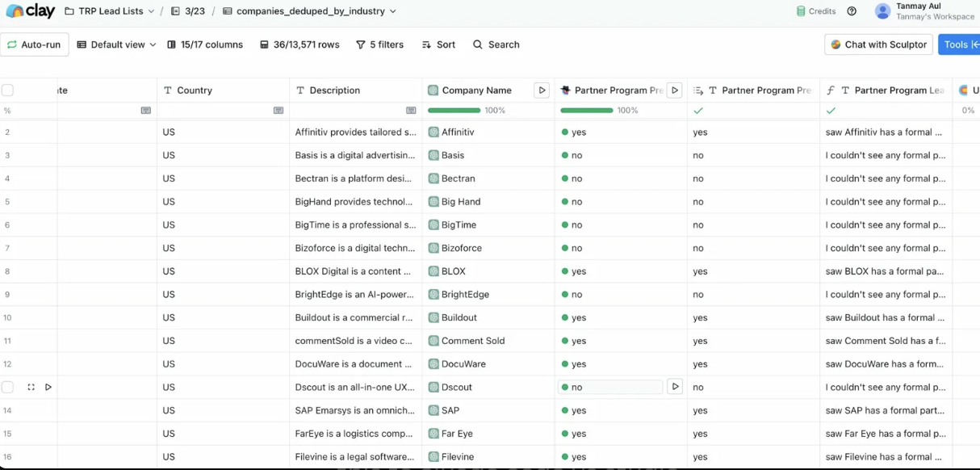Click the 3/23 workbook icon in breadcrumb

[175, 11]
